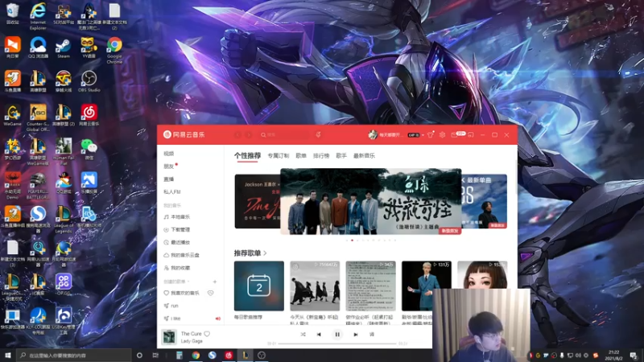This screenshot has height=362, width=644.
Task: Skip to the next track
Action: [356, 335]
